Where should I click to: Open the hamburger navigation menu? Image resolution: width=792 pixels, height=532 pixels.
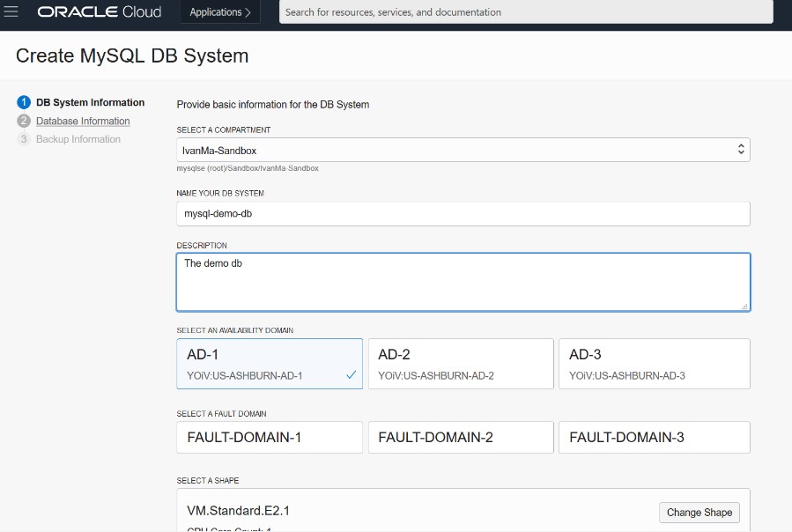pyautogui.click(x=11, y=12)
